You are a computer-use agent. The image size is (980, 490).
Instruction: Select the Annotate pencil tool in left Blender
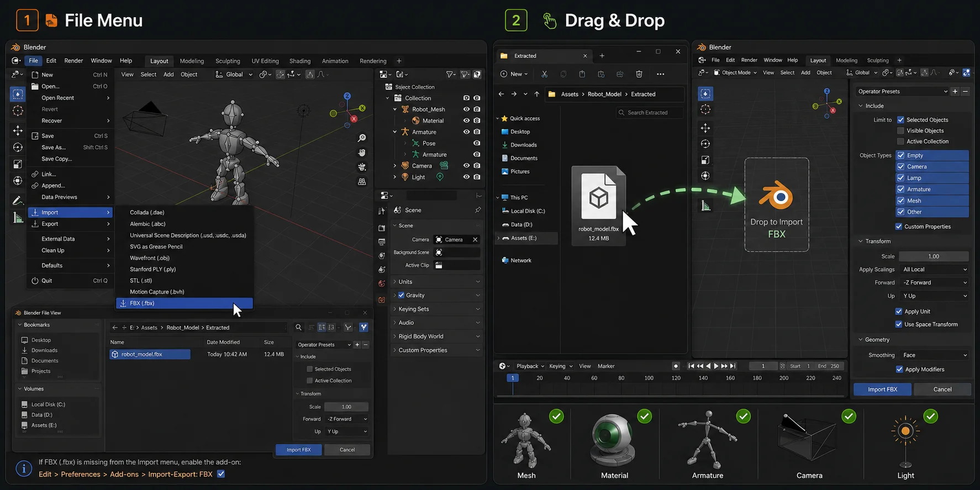tap(18, 201)
